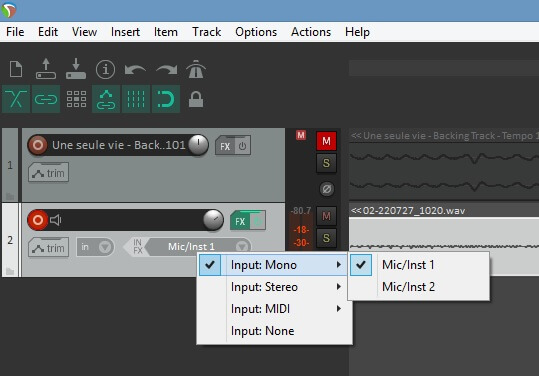Toggle auto-crossfade toolbar icon

[16, 99]
